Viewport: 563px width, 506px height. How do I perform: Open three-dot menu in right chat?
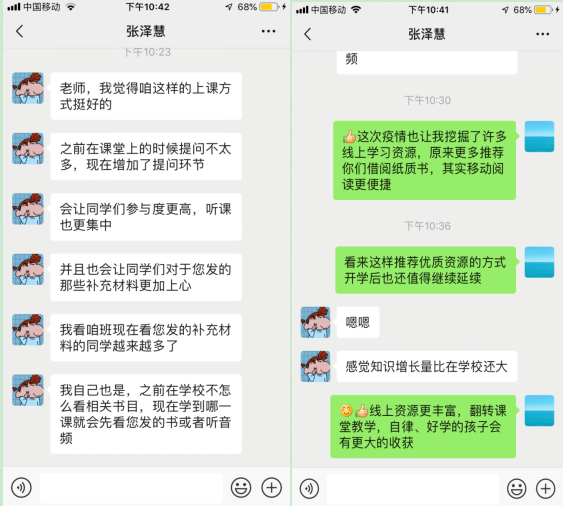click(542, 34)
